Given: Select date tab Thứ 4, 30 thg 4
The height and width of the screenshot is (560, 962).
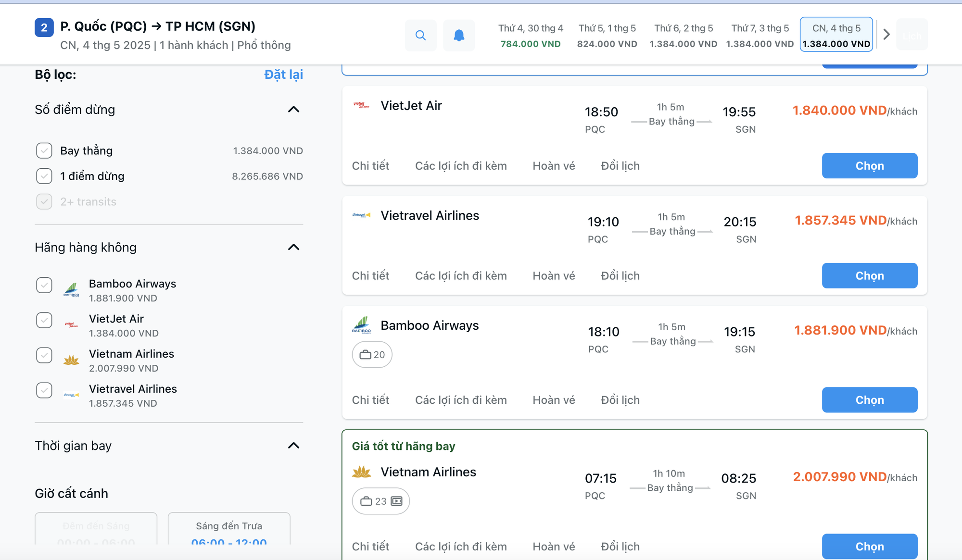Looking at the screenshot, I should point(530,35).
